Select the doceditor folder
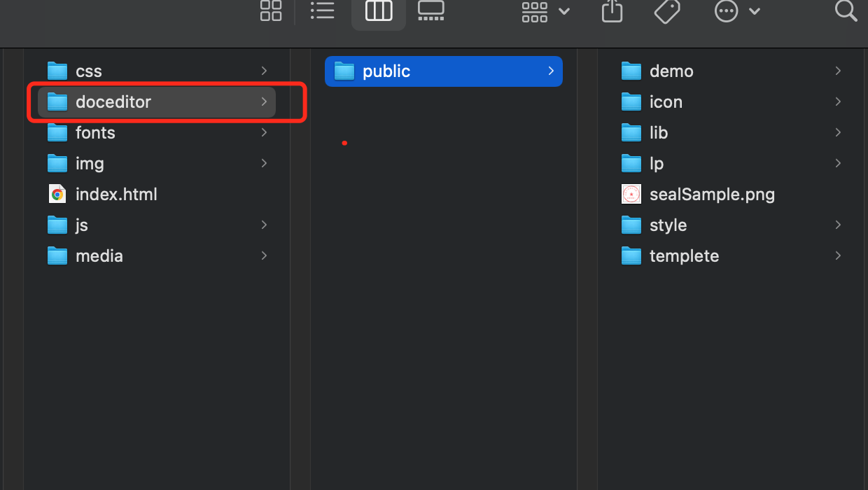The height and width of the screenshot is (490, 868). tap(113, 102)
